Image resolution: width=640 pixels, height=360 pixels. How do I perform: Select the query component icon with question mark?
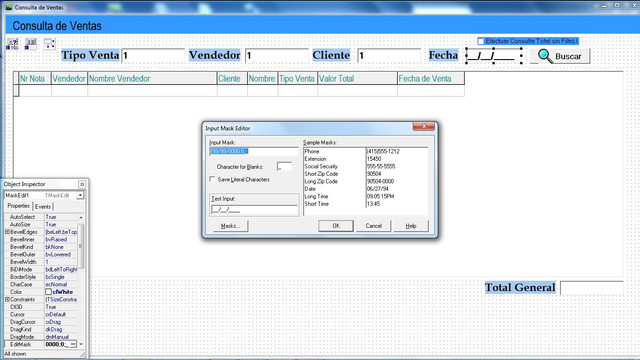click(12, 44)
